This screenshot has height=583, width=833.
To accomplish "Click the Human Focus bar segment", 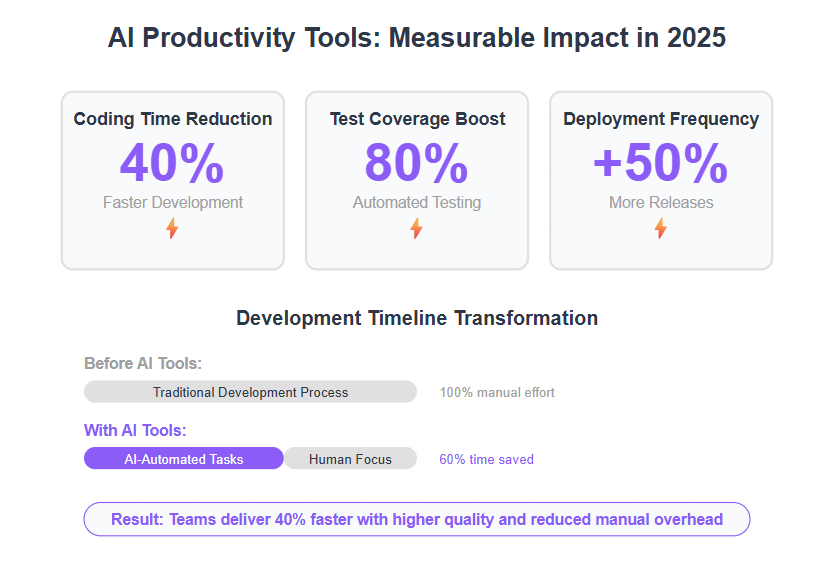I will [350, 458].
